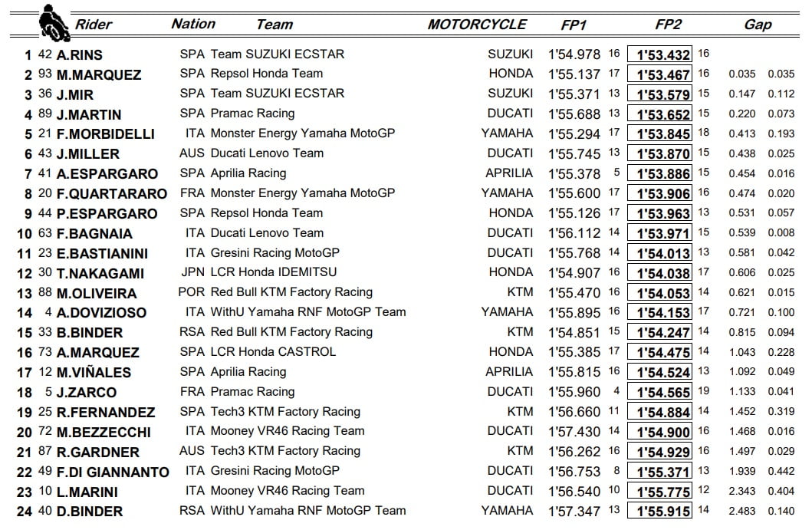812x530 pixels.
Task: Select rider name F.BAGNAIA
Action: coord(94,234)
